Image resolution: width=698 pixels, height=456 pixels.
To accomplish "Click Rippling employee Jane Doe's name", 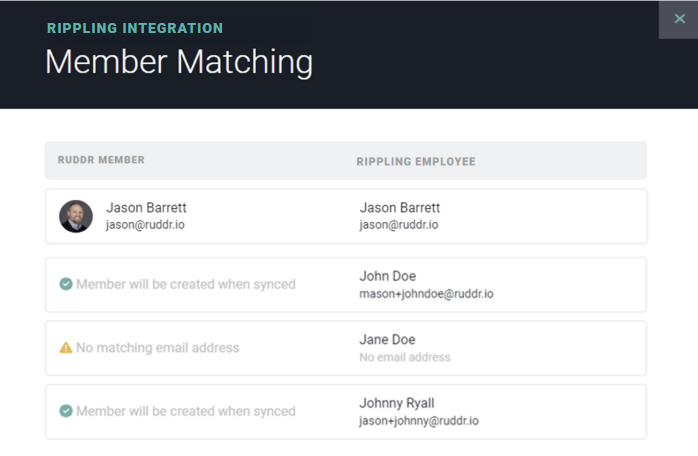I will coord(387,339).
